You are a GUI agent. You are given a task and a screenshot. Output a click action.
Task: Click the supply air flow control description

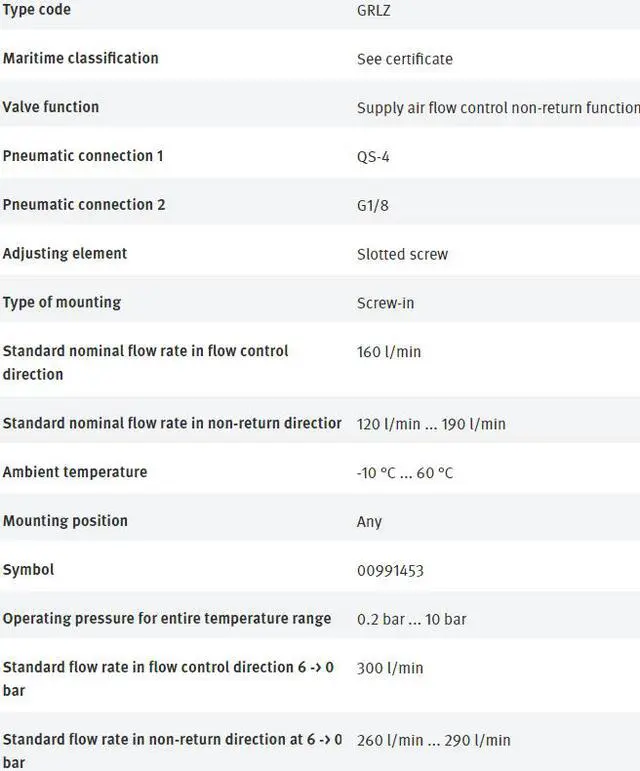coord(497,108)
